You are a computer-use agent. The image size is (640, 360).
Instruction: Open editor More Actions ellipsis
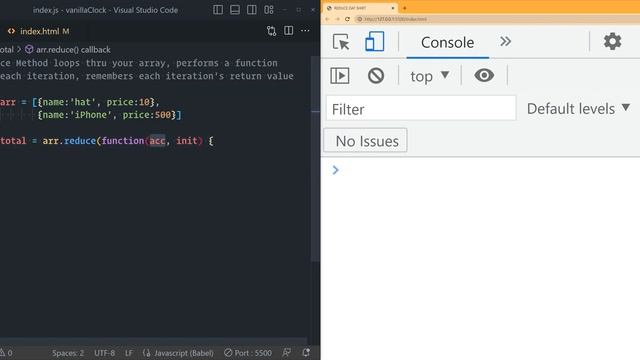305,31
